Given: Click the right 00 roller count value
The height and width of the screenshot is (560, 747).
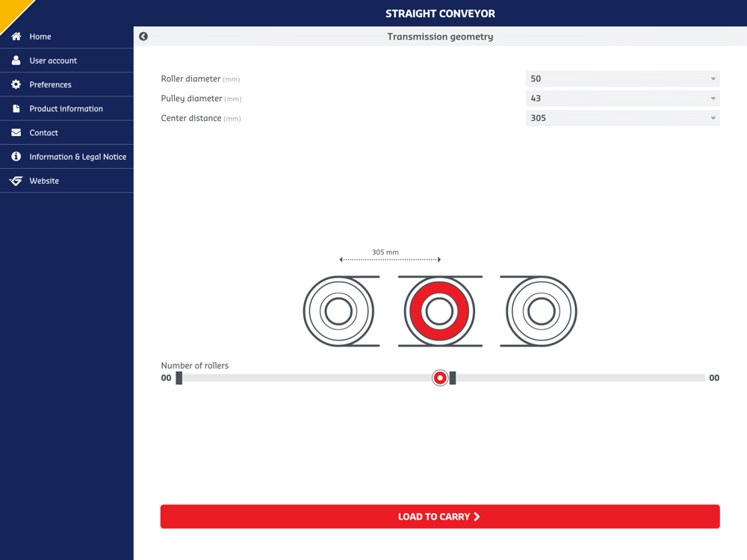Looking at the screenshot, I should 713,378.
